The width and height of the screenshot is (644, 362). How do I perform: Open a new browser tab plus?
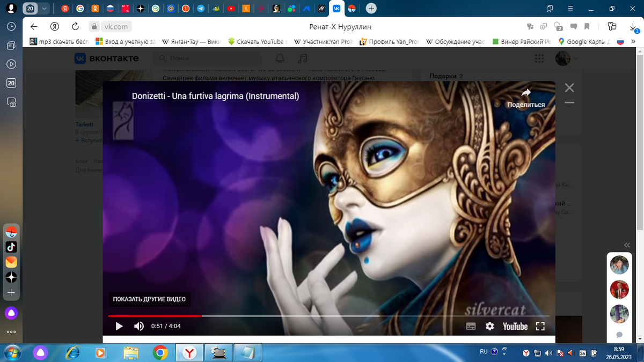pyautogui.click(x=371, y=9)
